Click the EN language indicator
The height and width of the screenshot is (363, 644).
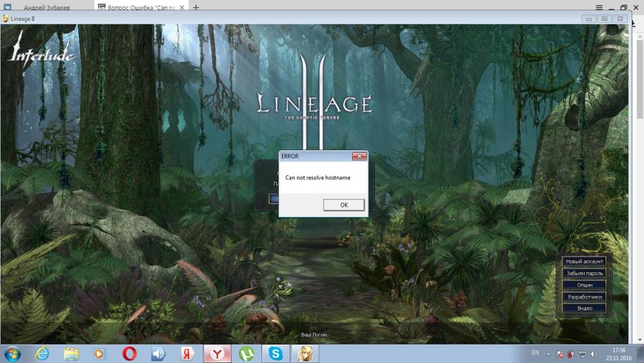535,353
